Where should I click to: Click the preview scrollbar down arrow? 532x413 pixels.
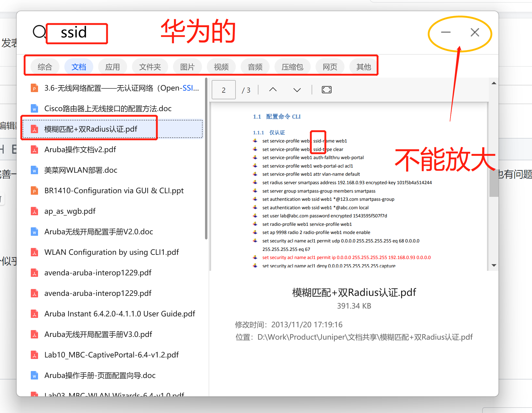(494, 265)
